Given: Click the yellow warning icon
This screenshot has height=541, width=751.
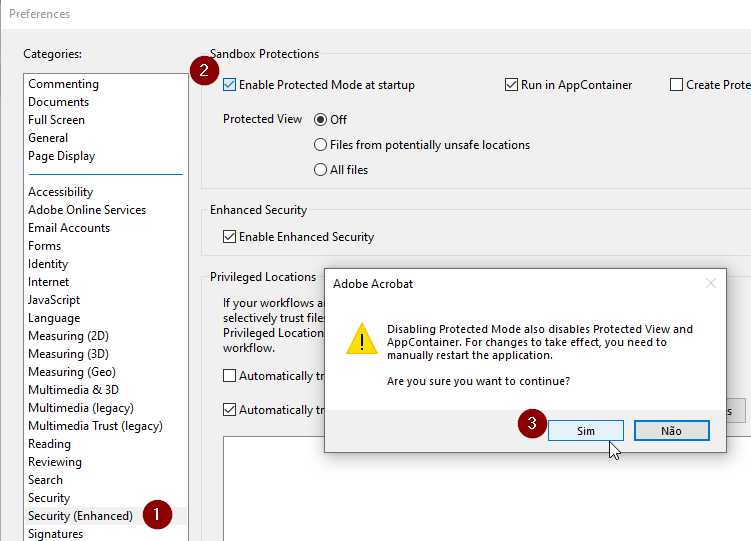Looking at the screenshot, I should click(362, 338).
